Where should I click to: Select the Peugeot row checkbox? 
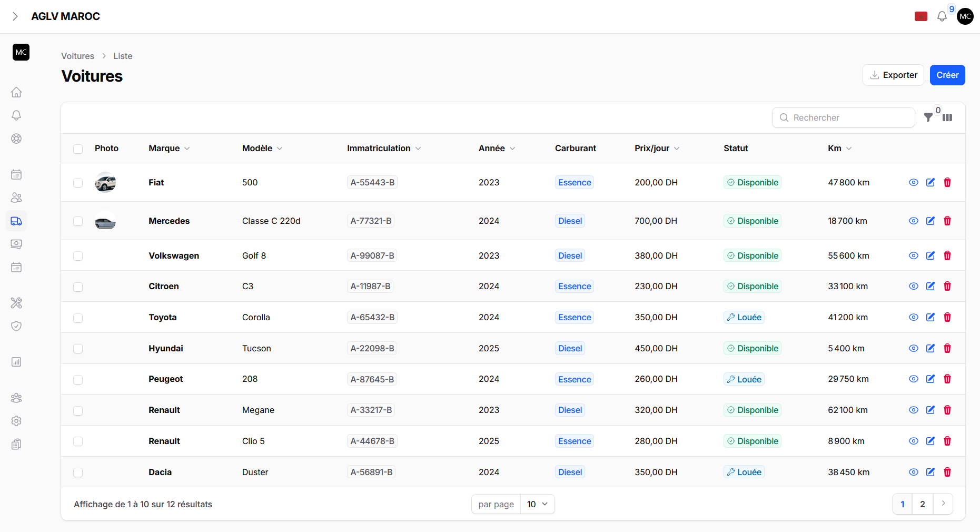coord(78,379)
